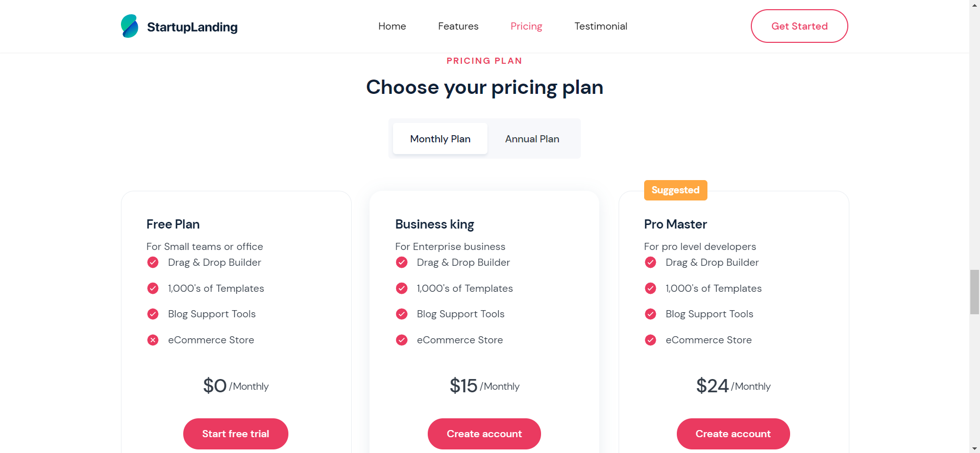Click the checkmark beside 1,000's of Templates in Business king

[x=402, y=288]
